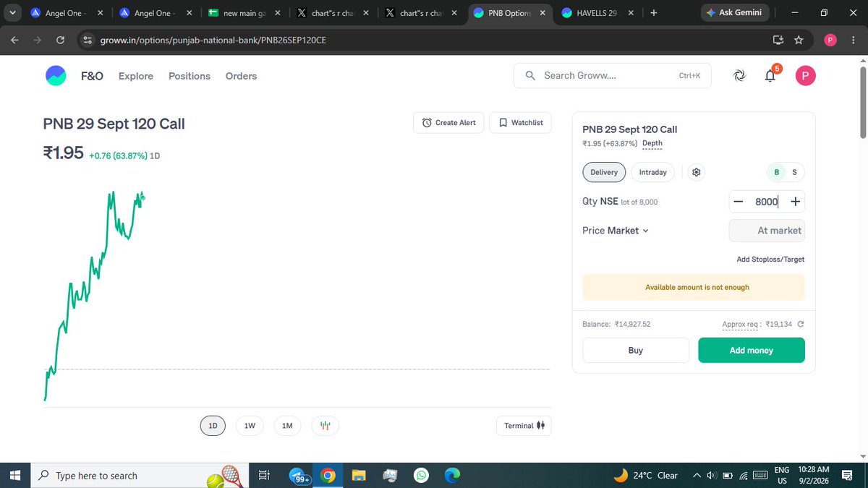The width and height of the screenshot is (868, 488).
Task: Click the ₹1.95 price text
Action: click(x=64, y=153)
